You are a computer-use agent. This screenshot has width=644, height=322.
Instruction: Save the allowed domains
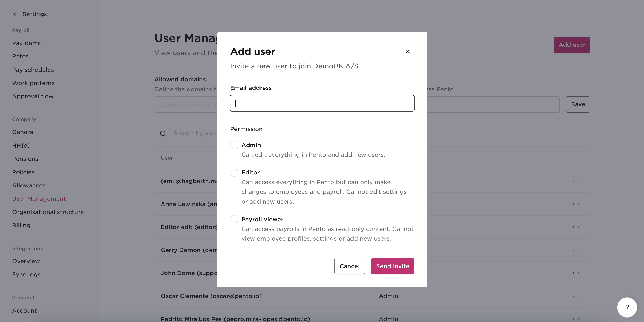point(578,104)
